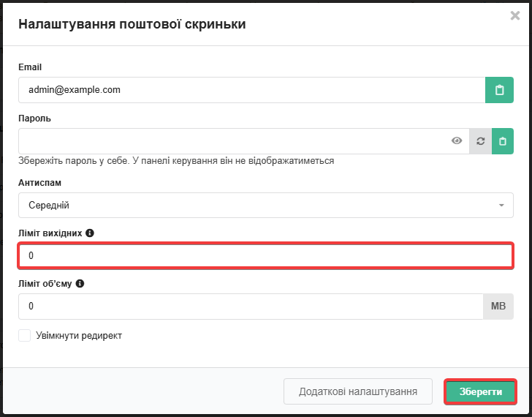Viewport: 532px width, 417px height.
Task: Enable the Увімкнути редирект checkbox
Action: coord(25,336)
